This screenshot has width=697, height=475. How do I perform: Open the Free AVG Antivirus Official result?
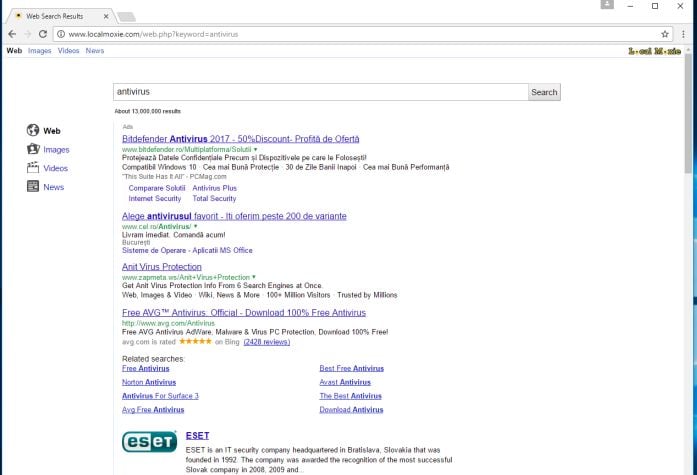pos(244,313)
